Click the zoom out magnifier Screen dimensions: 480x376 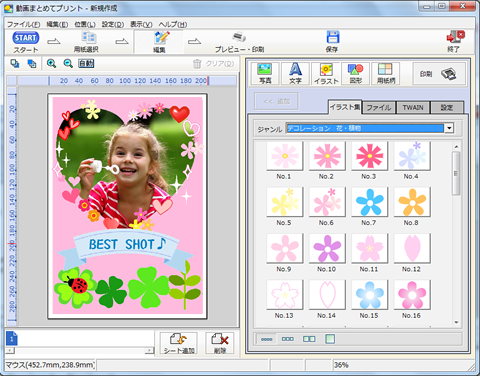click(x=68, y=63)
